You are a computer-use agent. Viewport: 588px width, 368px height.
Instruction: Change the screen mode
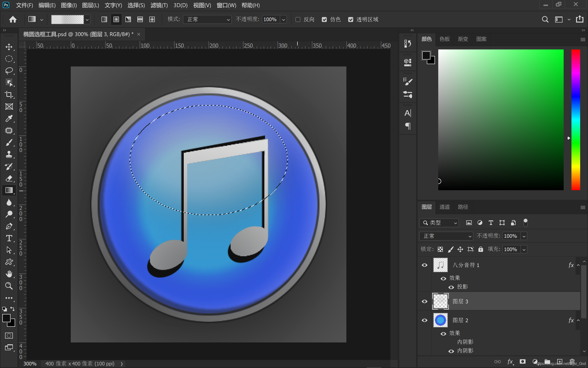click(9, 348)
